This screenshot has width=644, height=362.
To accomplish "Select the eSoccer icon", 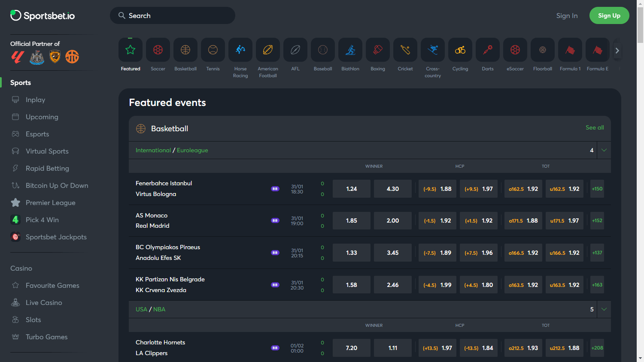I will [x=515, y=50].
